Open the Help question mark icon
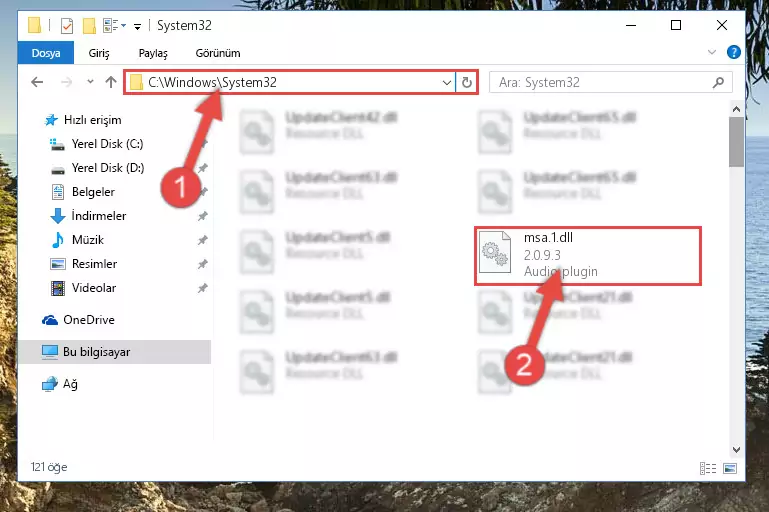This screenshot has height=512, width=769. [734, 52]
